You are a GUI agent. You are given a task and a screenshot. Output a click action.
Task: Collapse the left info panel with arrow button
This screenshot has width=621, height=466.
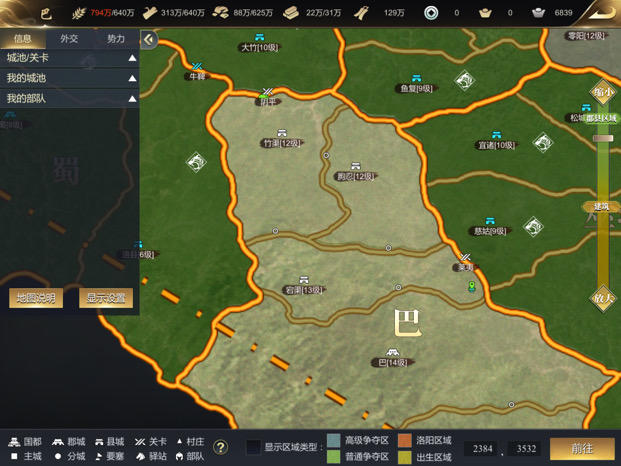point(149,39)
